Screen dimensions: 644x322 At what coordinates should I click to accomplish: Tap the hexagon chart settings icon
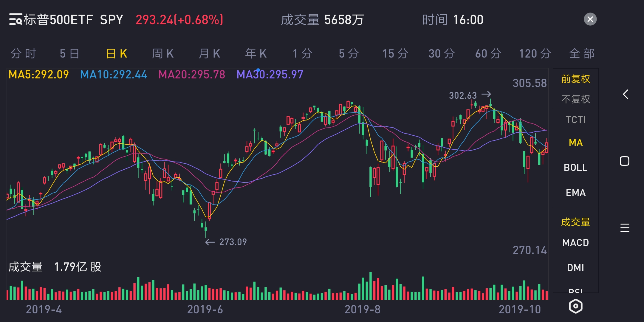575,306
